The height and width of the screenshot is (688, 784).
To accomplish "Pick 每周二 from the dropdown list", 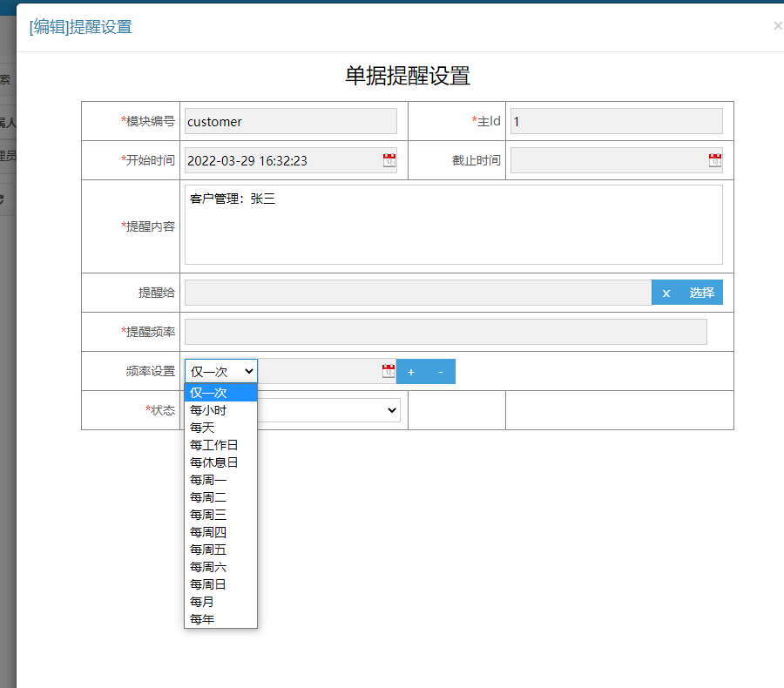I will (221, 497).
